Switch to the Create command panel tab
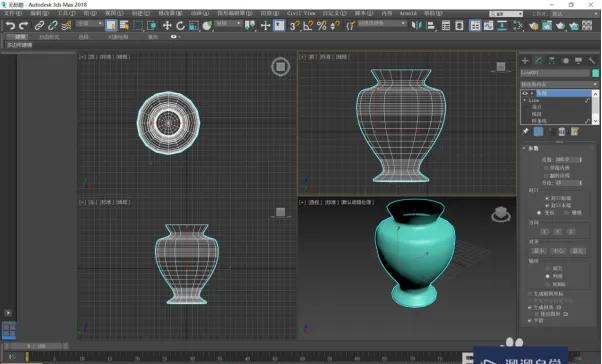The image size is (602, 364). (x=525, y=61)
